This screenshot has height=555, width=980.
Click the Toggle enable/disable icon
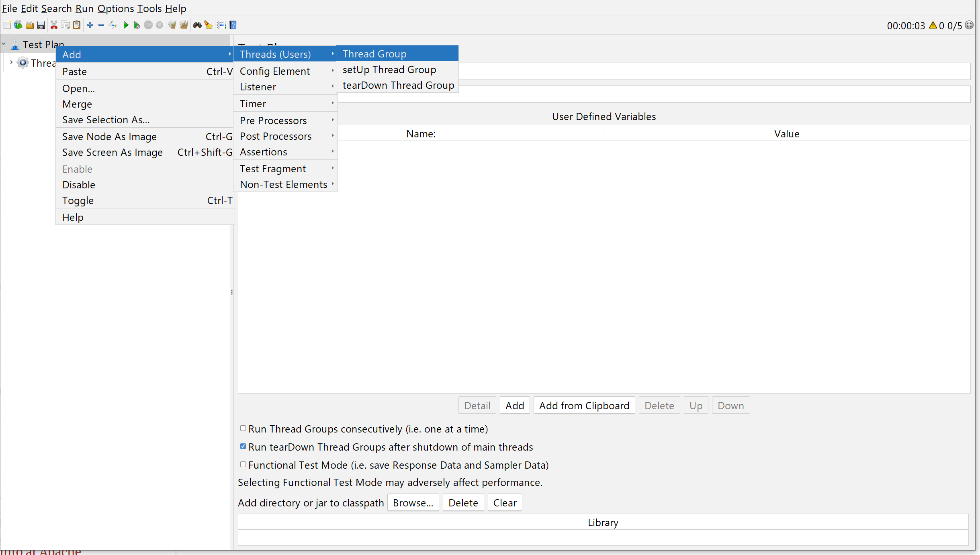point(113,25)
